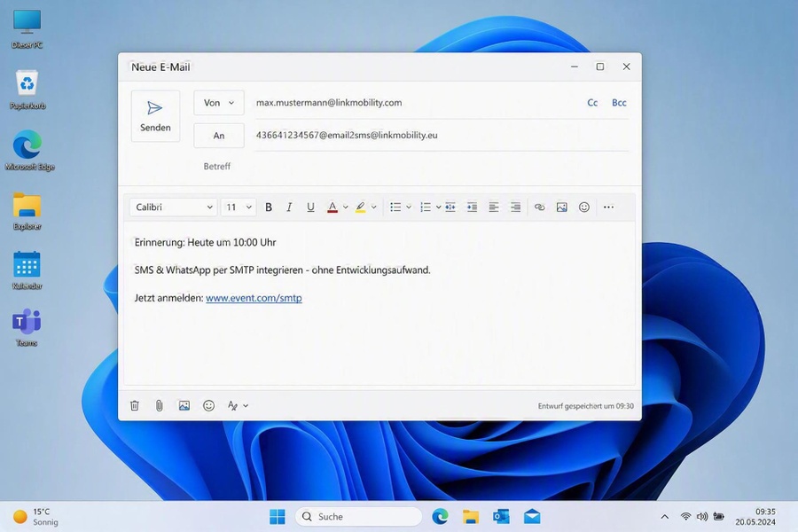The image size is (798, 532).
Task: Increase the paragraph indent
Action: (x=473, y=207)
